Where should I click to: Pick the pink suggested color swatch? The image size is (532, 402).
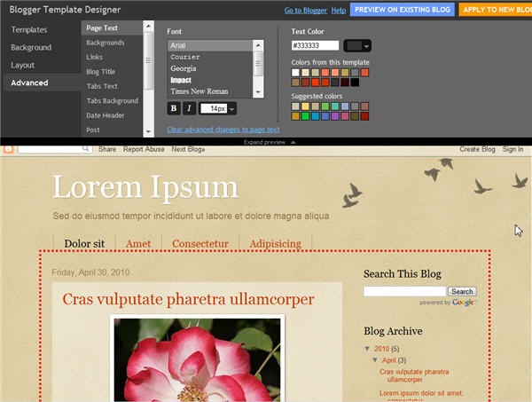pos(345,116)
